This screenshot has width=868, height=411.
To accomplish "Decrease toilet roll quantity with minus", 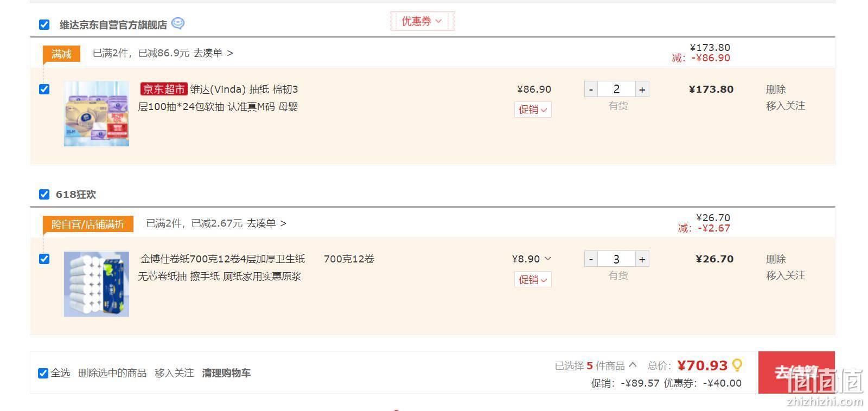I will point(591,259).
